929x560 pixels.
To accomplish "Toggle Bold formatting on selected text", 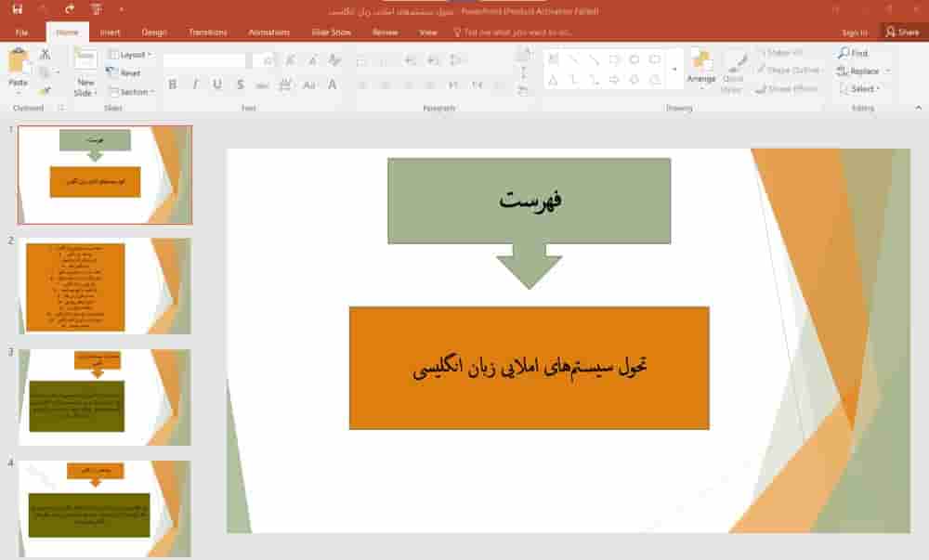I will pyautogui.click(x=174, y=84).
